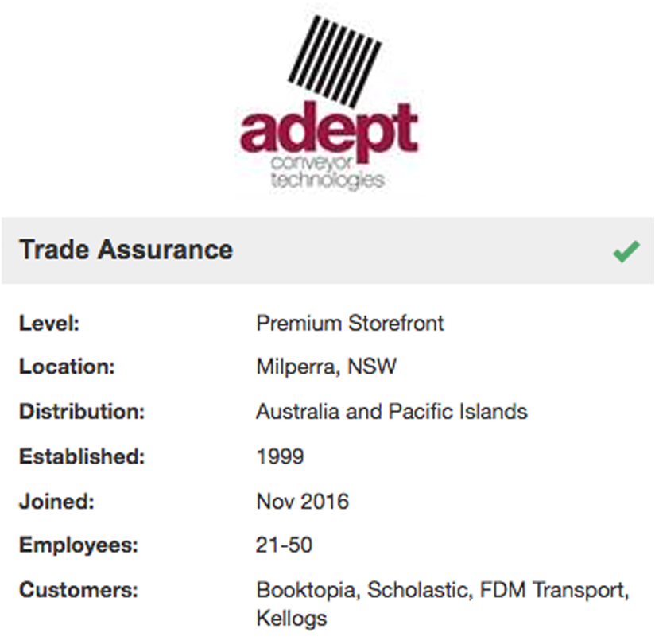Click the Kellogs customer name
655x644 pixels.
pos(291,618)
